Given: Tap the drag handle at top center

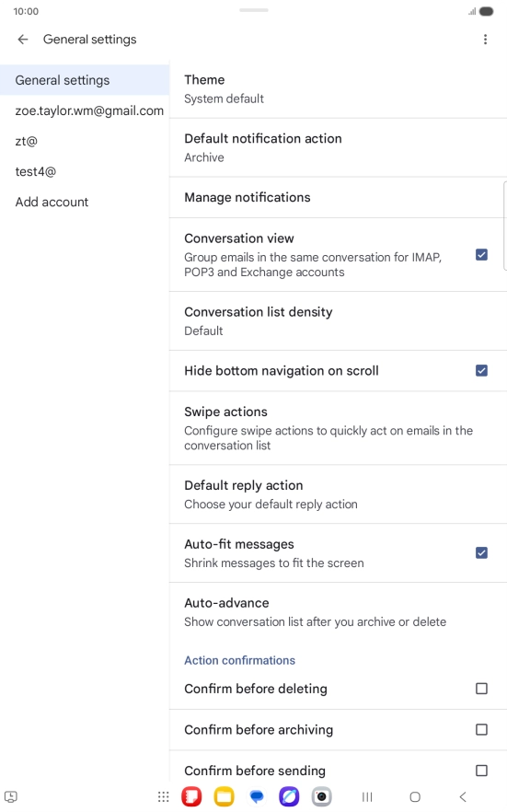Looking at the screenshot, I should 254,10.
